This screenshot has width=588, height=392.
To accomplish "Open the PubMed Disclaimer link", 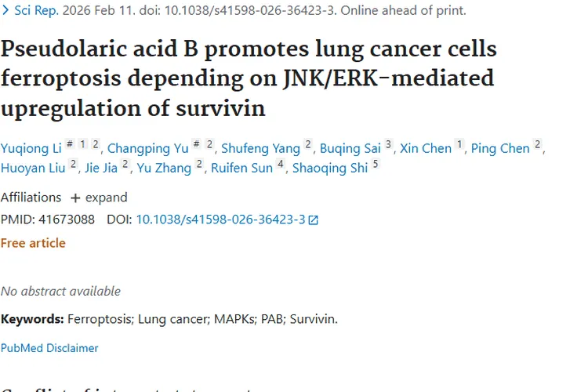I will [49, 347].
